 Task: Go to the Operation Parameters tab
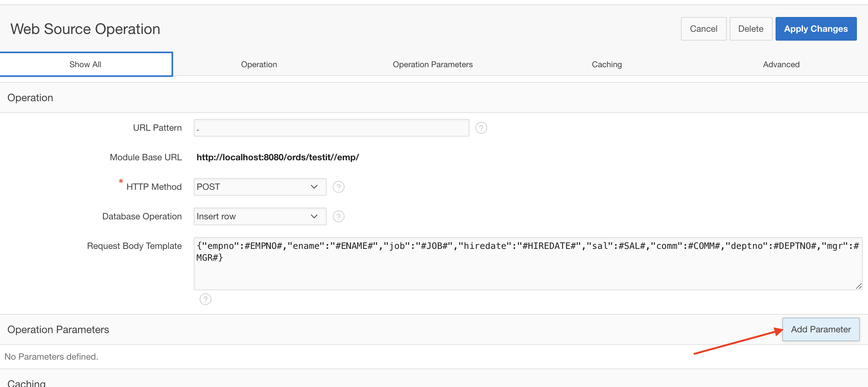433,64
